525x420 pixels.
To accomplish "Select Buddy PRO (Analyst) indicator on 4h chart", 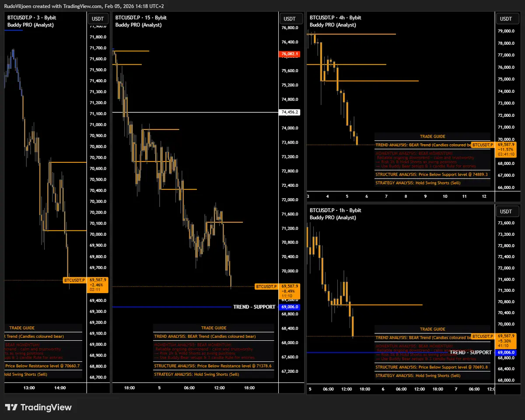I will pos(333,25).
